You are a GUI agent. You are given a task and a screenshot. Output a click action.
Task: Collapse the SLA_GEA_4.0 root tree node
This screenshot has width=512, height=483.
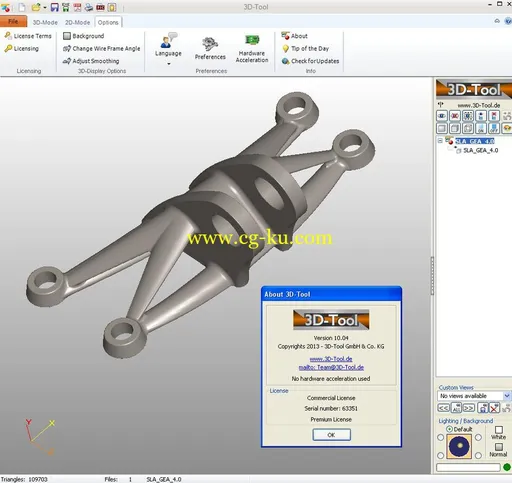[x=440, y=141]
